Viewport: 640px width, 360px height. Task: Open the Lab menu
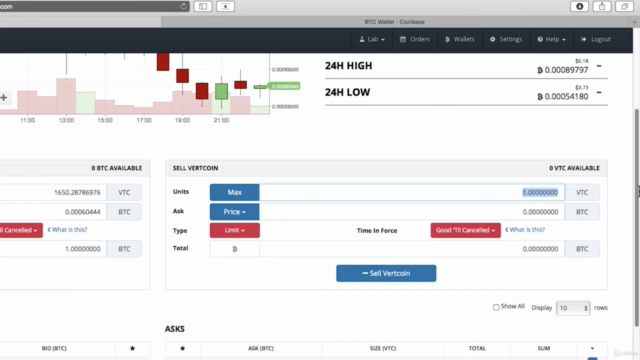tap(372, 39)
